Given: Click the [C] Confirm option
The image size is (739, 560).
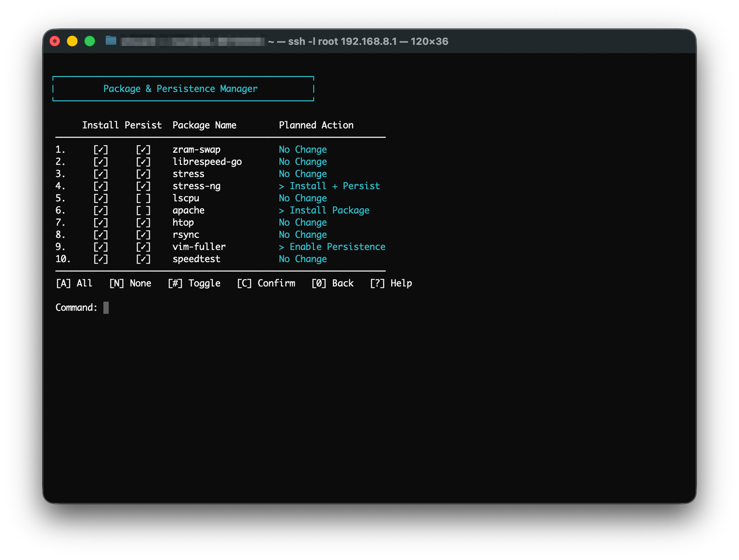Looking at the screenshot, I should point(266,283).
